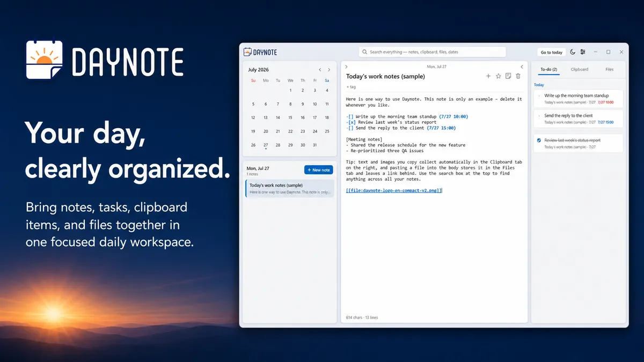Image resolution: width=644 pixels, height=362 pixels.
Task: Toggle the -[x] marker before Review last week's status report
Action: click(x=351, y=122)
